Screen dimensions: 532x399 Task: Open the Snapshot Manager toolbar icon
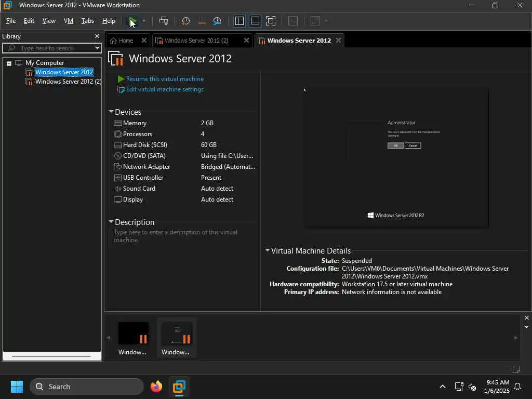pyautogui.click(x=217, y=21)
